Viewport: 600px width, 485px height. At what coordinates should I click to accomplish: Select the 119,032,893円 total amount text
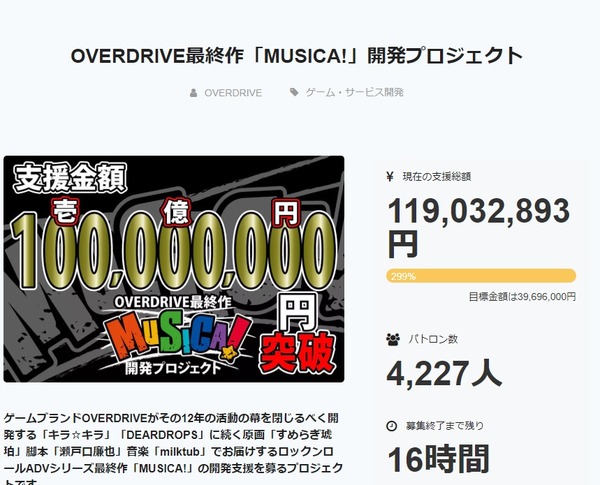478,227
